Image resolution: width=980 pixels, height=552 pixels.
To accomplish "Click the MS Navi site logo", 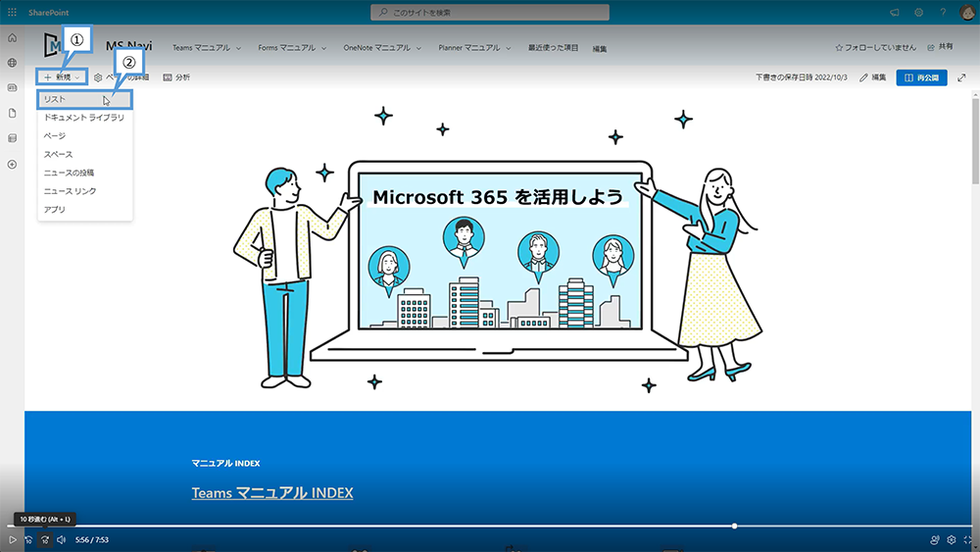I will (x=53, y=46).
